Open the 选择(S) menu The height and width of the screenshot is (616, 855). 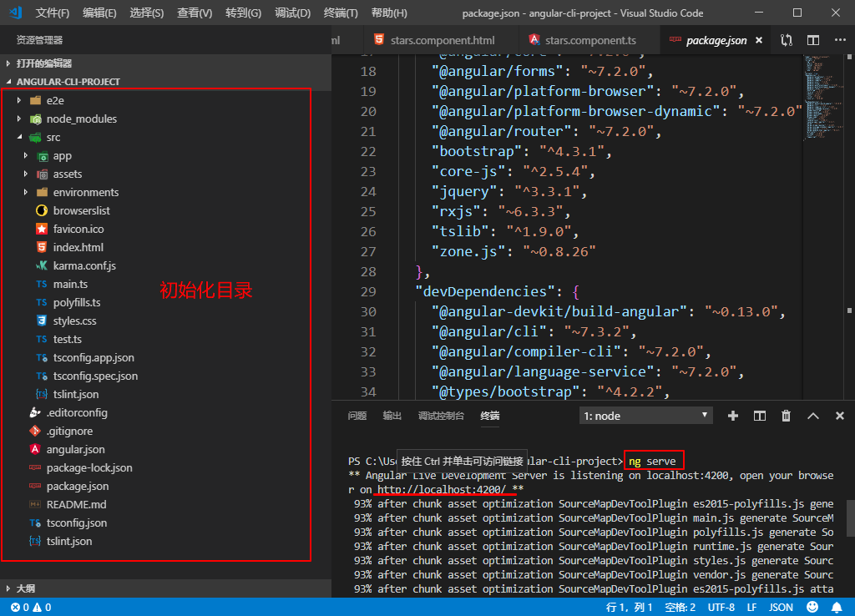[147, 13]
